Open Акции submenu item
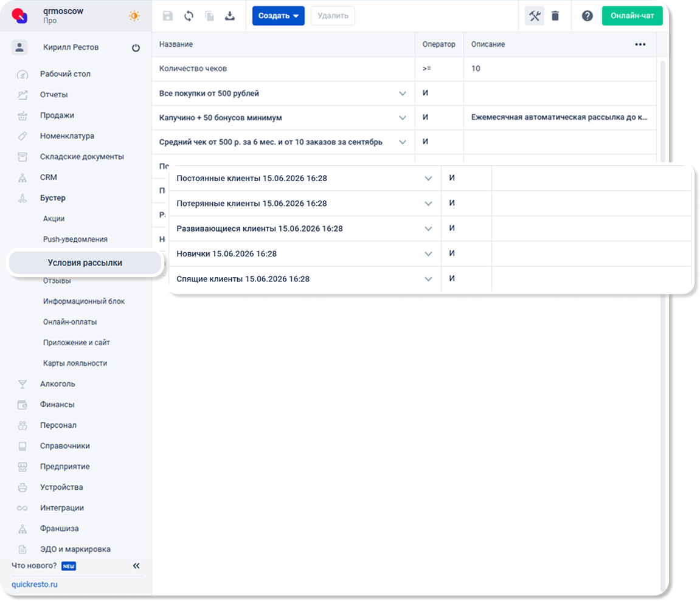Viewport: 700px width, 601px height. 54,219
